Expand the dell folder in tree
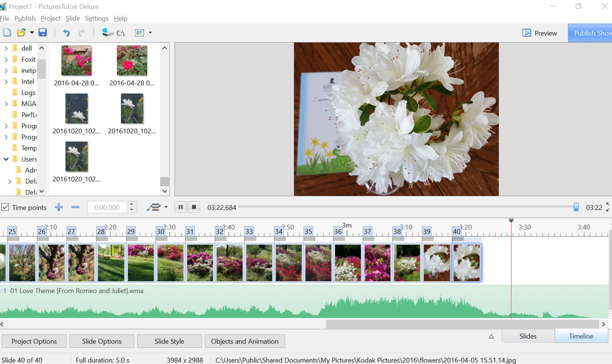The height and width of the screenshot is (364, 612). 6,48
